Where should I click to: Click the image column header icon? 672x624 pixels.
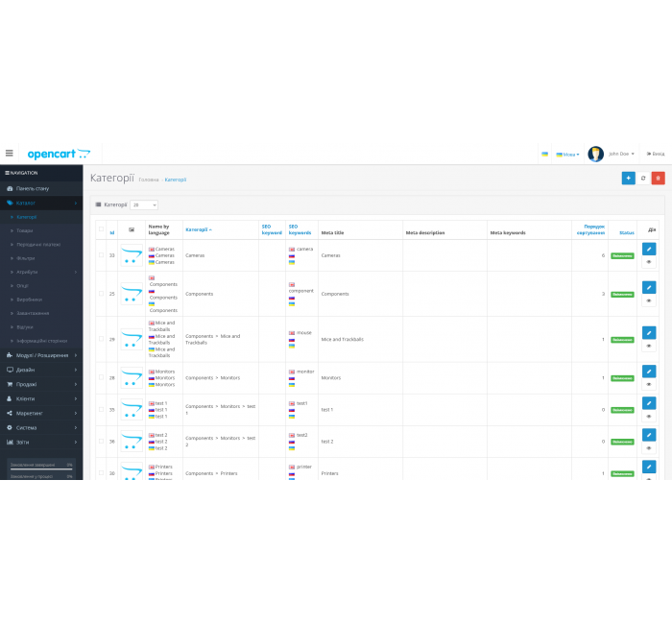click(x=132, y=229)
